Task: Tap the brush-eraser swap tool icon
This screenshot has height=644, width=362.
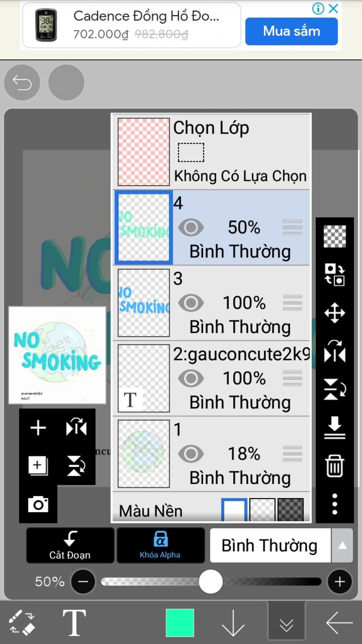Action: point(22,622)
